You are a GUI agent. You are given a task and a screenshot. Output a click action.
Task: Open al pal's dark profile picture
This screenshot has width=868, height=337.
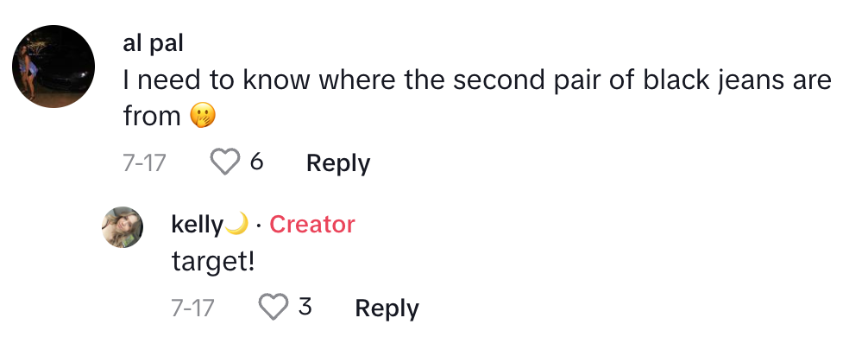pos(53,67)
